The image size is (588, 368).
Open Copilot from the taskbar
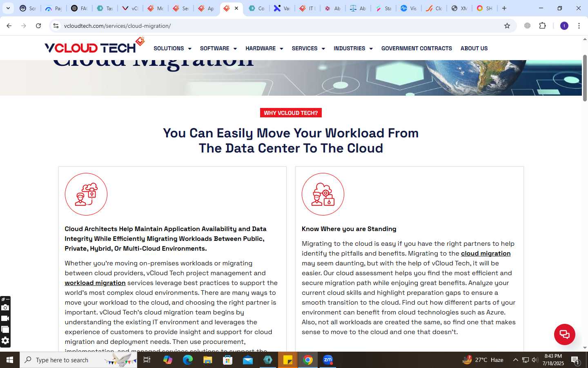pyautogui.click(x=167, y=360)
